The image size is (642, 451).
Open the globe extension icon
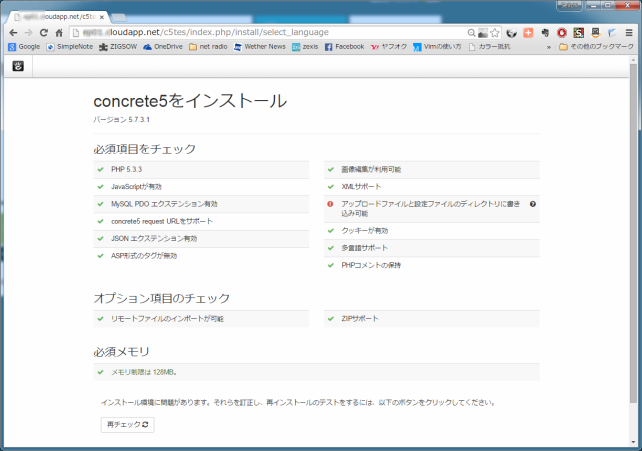pyautogui.click(x=511, y=33)
